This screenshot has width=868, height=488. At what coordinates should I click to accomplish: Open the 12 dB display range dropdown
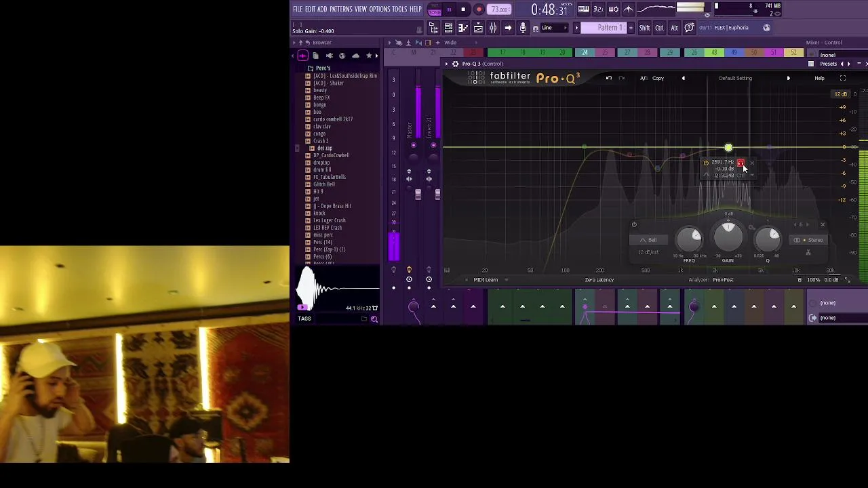pyautogui.click(x=841, y=94)
